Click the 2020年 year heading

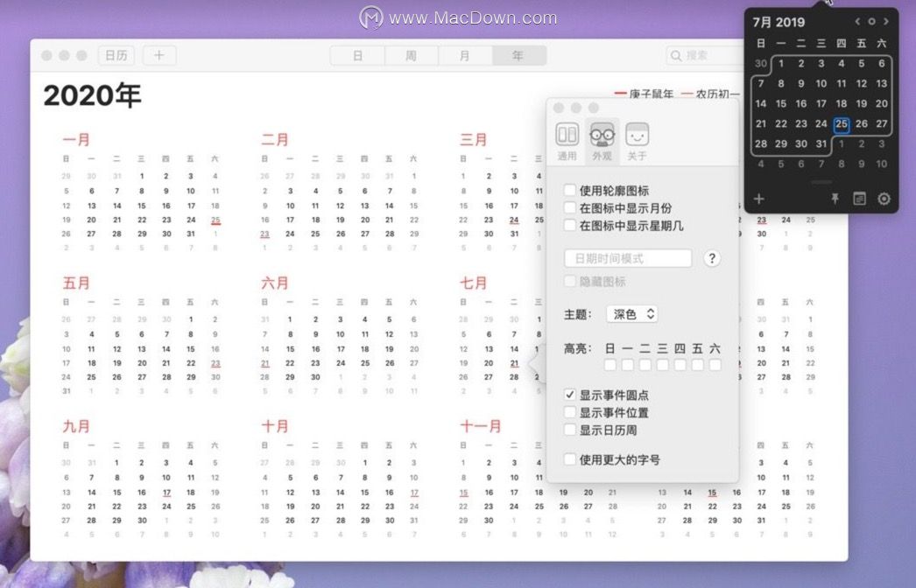click(92, 95)
